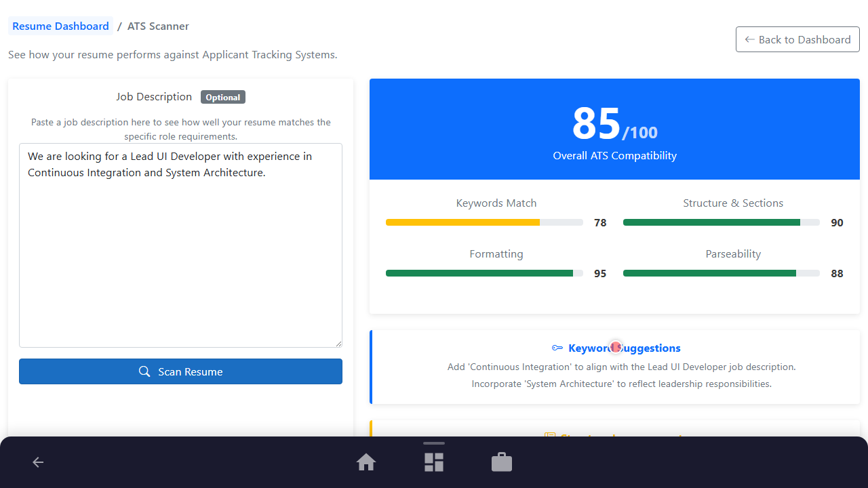
Task: Open the home icon in bottom bar
Action: point(366,462)
